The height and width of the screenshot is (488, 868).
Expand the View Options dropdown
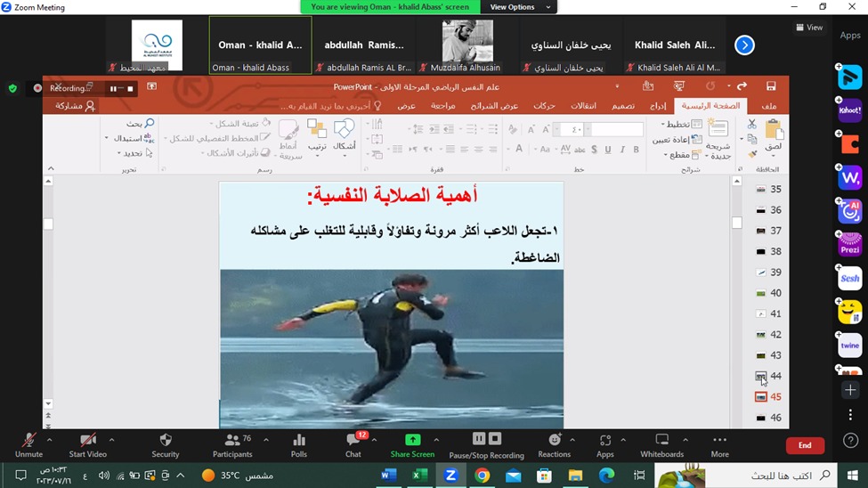(521, 7)
